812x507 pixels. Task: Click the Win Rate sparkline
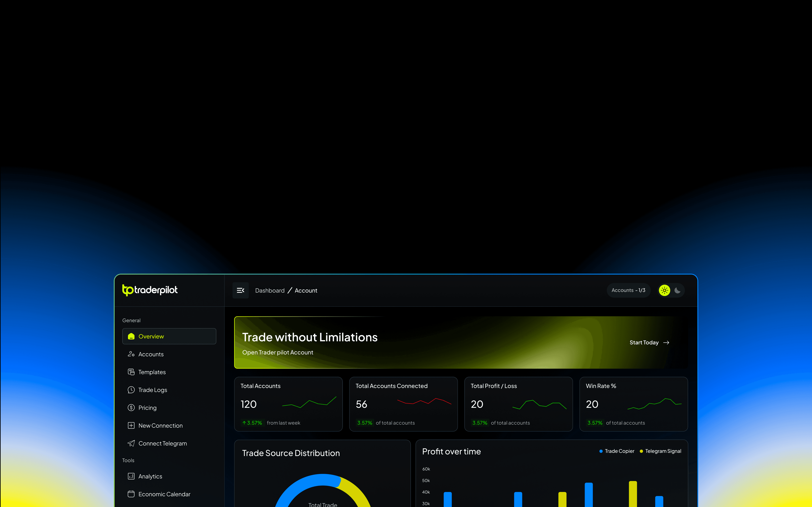pos(654,404)
